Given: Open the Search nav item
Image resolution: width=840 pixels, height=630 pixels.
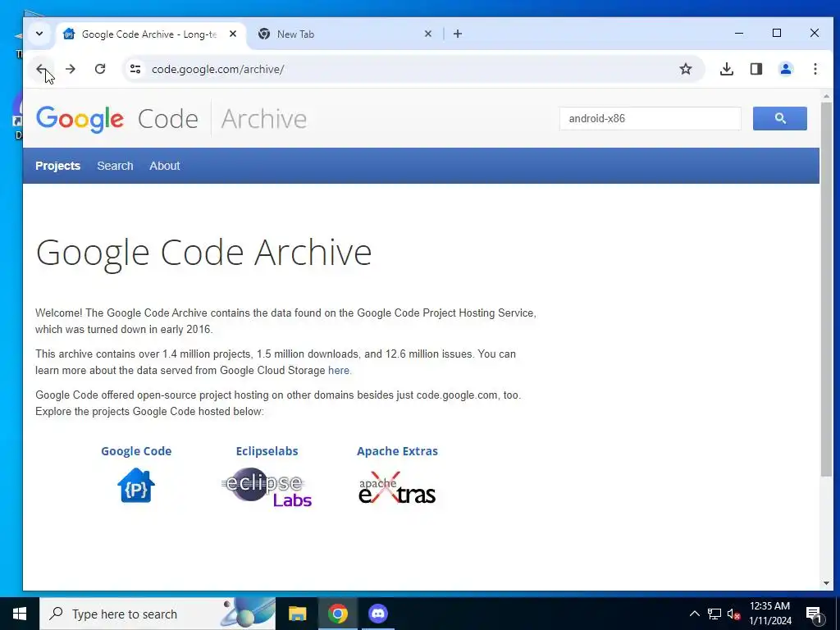Looking at the screenshot, I should (115, 166).
